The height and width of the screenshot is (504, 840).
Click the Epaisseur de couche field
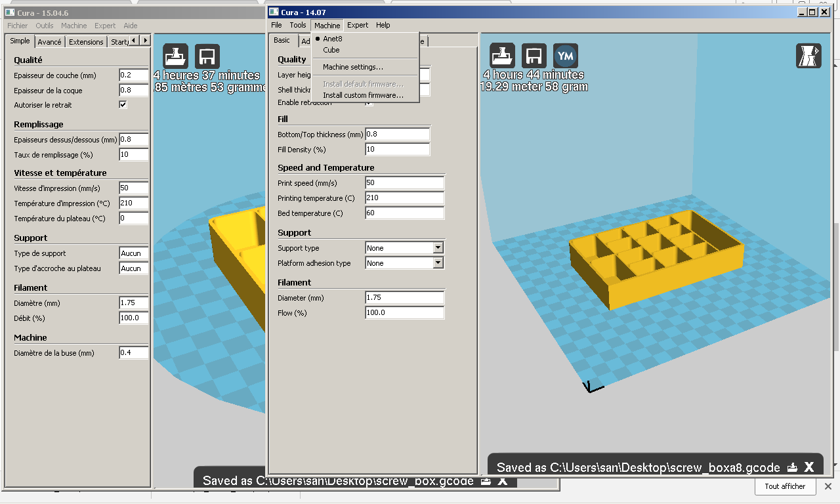pyautogui.click(x=134, y=75)
